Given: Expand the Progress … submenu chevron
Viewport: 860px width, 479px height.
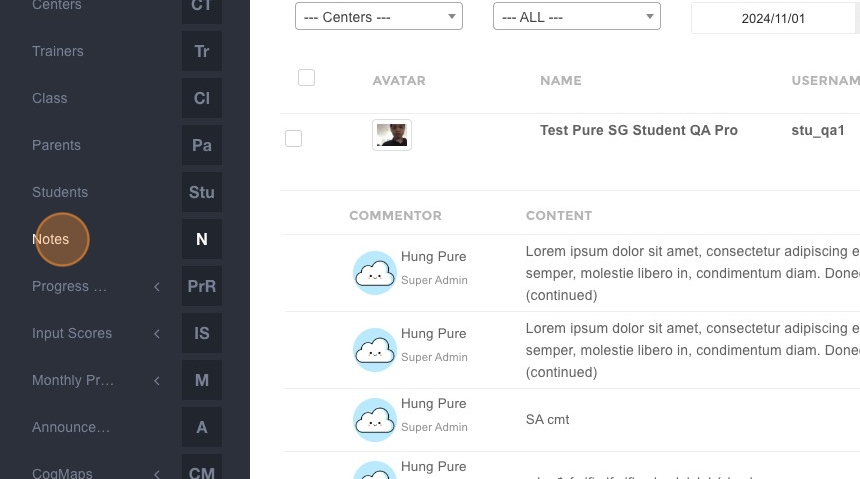Looking at the screenshot, I should (157, 286).
